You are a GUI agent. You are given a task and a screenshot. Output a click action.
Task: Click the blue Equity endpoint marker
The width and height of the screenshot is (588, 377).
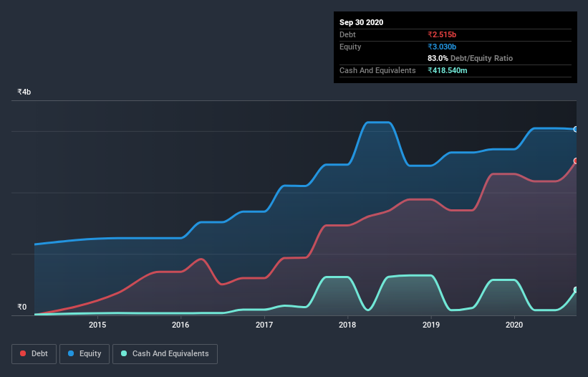[x=576, y=129]
